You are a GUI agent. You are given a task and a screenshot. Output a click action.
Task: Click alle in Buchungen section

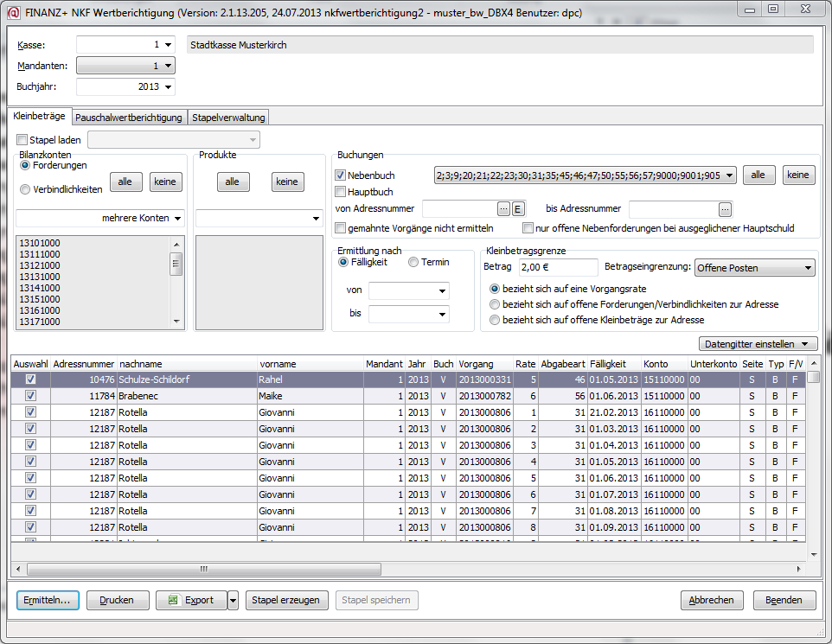758,175
